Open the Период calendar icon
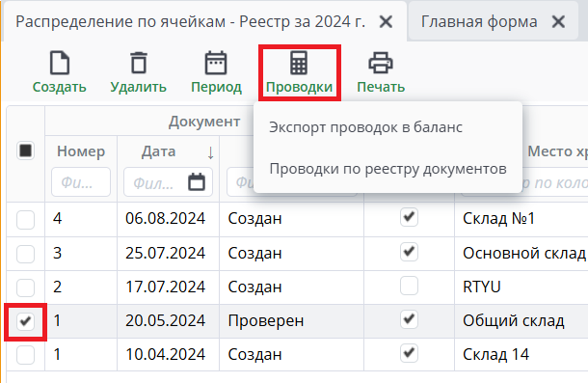The image size is (588, 383). click(216, 63)
